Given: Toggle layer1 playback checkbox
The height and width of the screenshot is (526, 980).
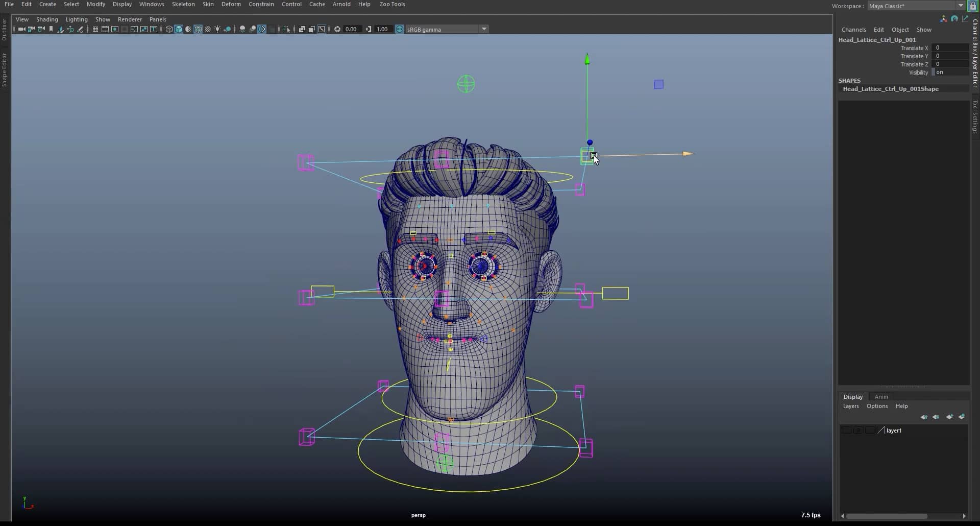Looking at the screenshot, I should [x=857, y=431].
